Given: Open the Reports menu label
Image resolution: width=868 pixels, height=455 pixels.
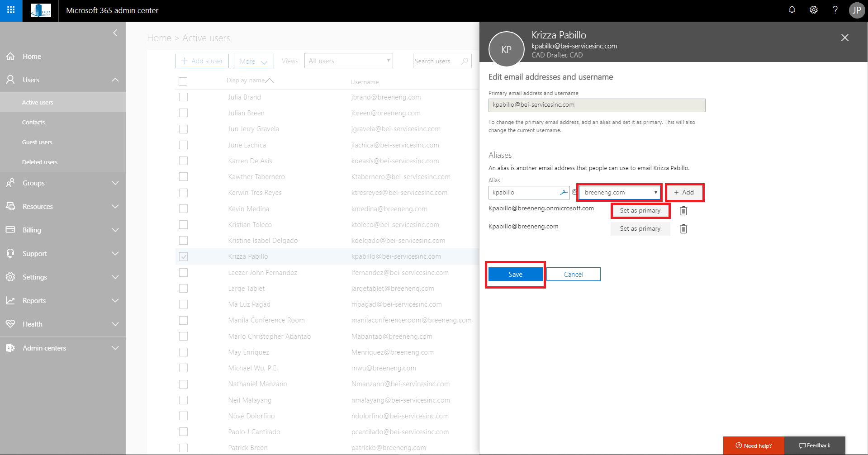Looking at the screenshot, I should click(34, 301).
